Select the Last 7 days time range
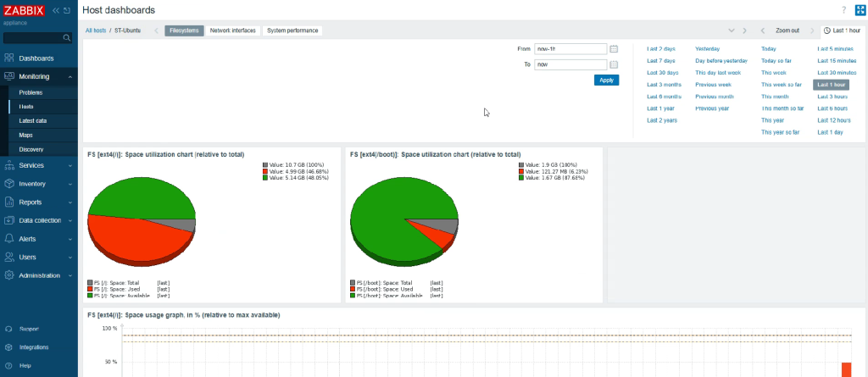Screen dimensions: 868x377 click(x=660, y=61)
